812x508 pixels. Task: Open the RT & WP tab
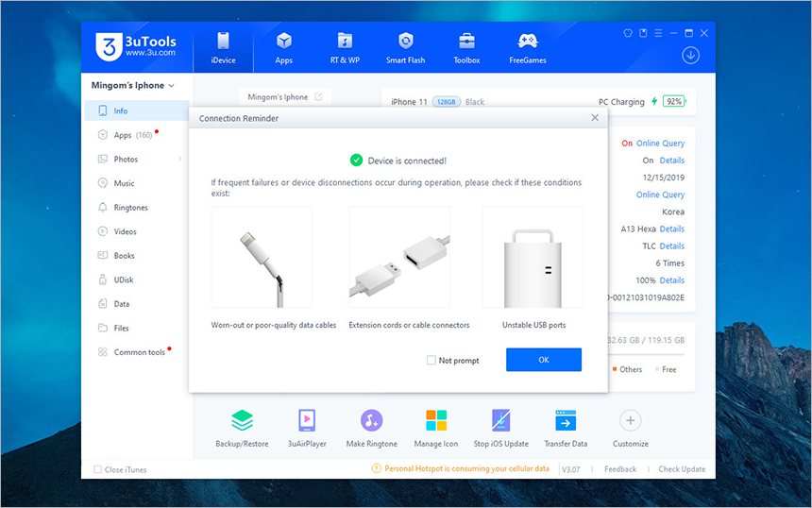345,47
